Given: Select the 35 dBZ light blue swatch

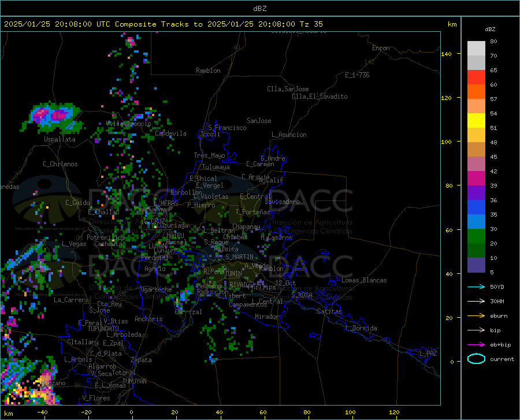Looking at the screenshot, I should click(476, 221).
